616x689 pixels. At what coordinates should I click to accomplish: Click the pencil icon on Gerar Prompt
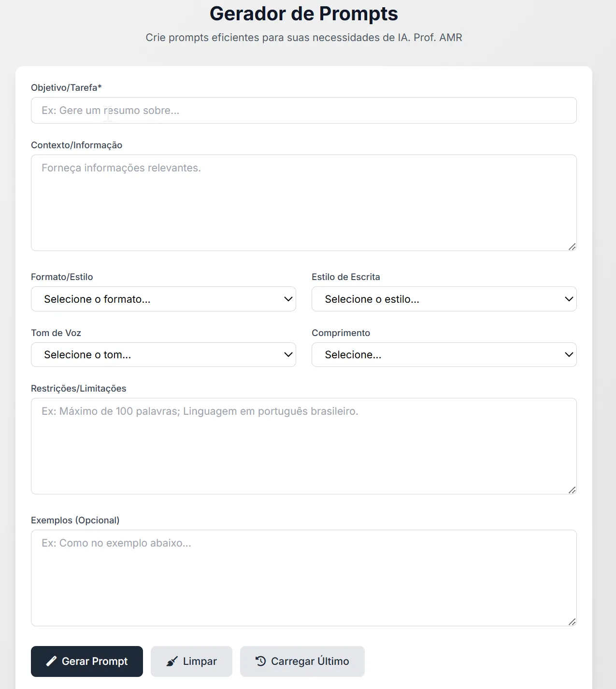51,661
